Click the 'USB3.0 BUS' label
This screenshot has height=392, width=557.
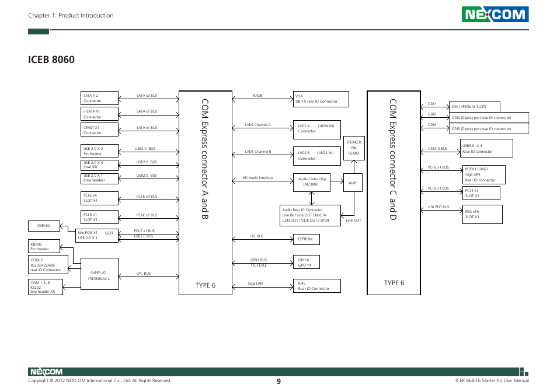[438, 149]
